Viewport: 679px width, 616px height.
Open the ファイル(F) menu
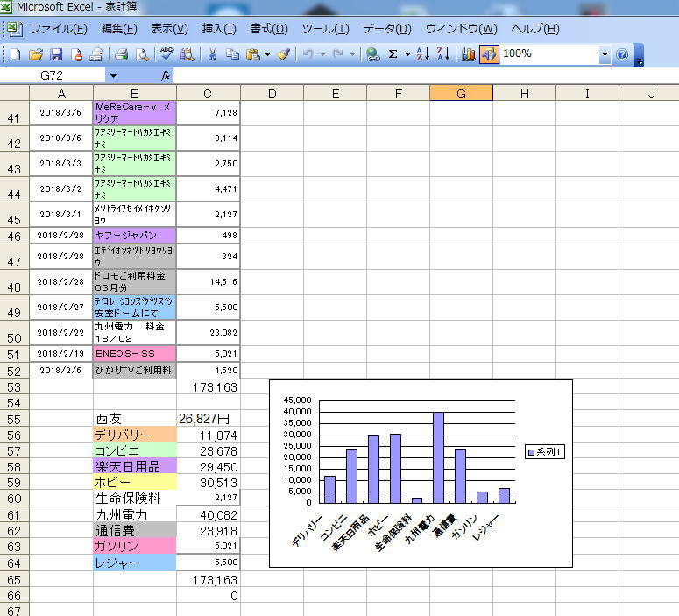tap(59, 29)
